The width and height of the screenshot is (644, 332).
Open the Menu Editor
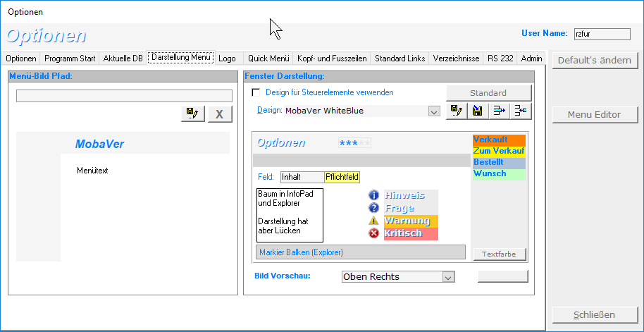pos(594,115)
